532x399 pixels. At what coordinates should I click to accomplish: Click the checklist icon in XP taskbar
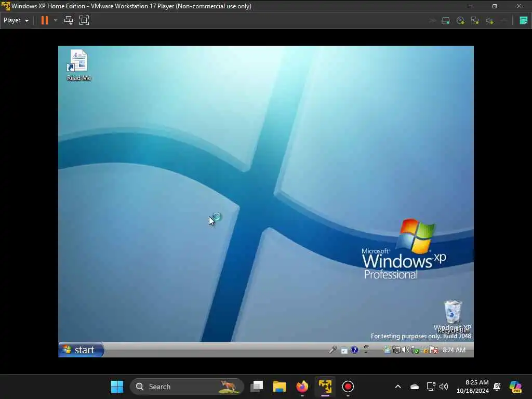(x=344, y=350)
